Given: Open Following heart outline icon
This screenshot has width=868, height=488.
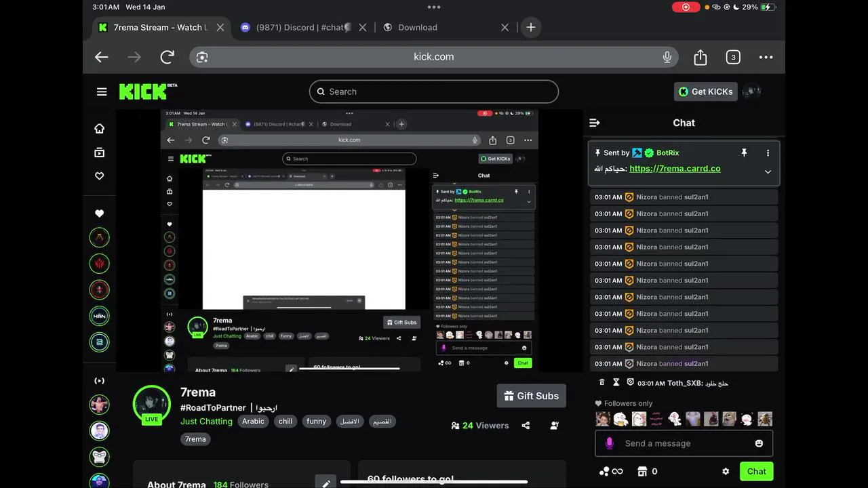Looking at the screenshot, I should pyautogui.click(x=99, y=176).
